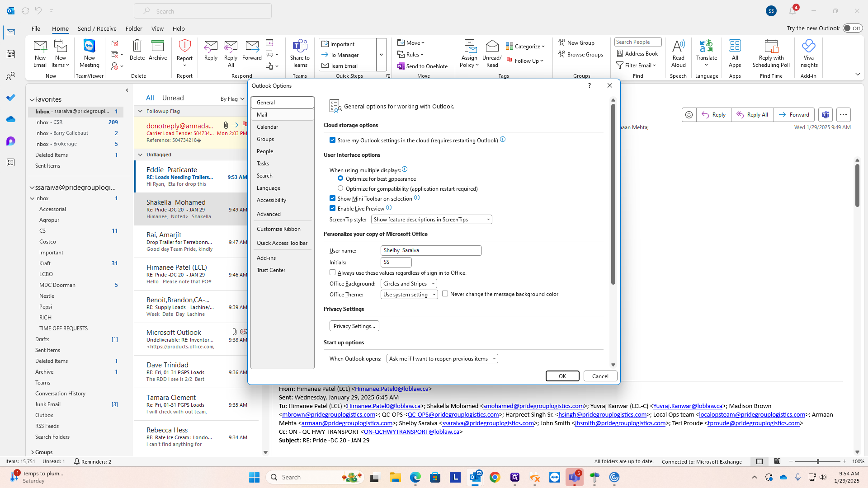The height and width of the screenshot is (488, 868).
Task: Click Privacy Settings button
Action: click(x=354, y=326)
